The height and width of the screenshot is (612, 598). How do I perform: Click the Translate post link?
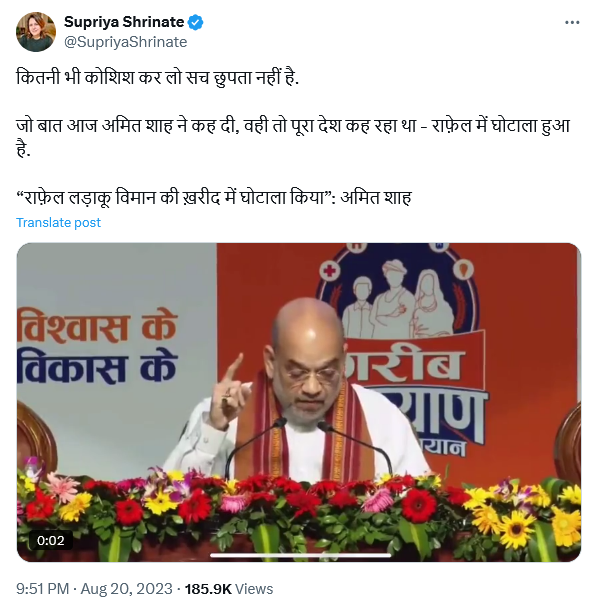click(x=58, y=222)
